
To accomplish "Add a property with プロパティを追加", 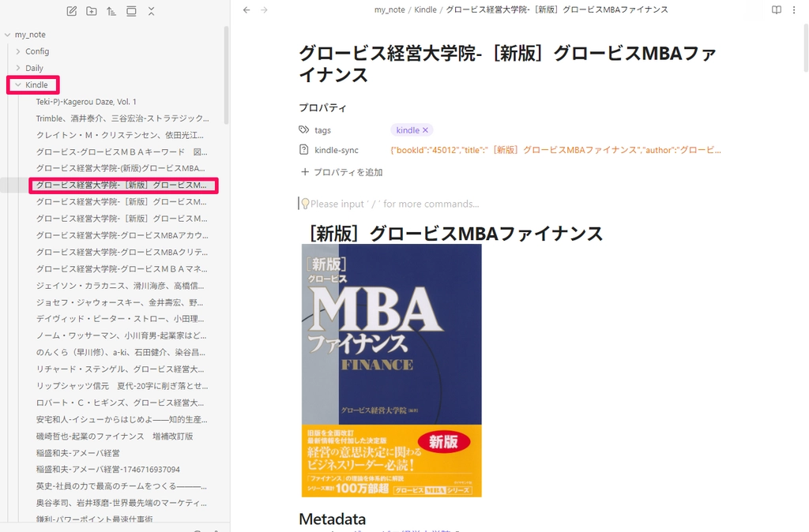I will click(341, 172).
